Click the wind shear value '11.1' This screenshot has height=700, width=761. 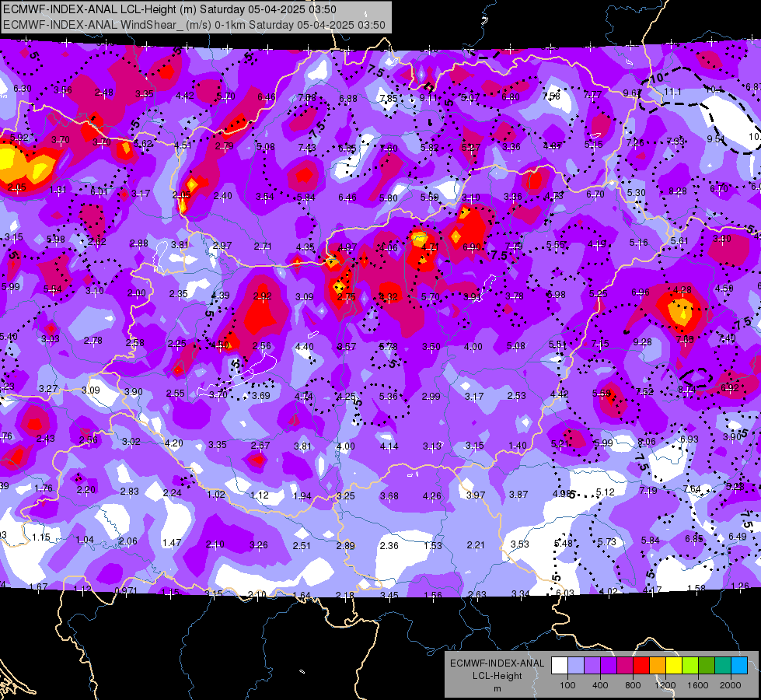point(672,91)
